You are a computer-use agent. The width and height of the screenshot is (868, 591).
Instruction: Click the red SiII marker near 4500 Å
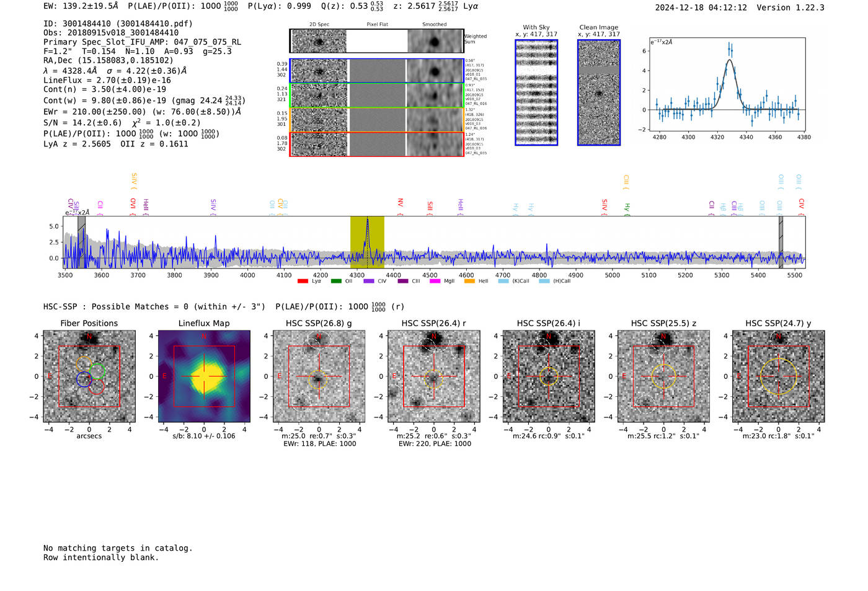[430, 207]
